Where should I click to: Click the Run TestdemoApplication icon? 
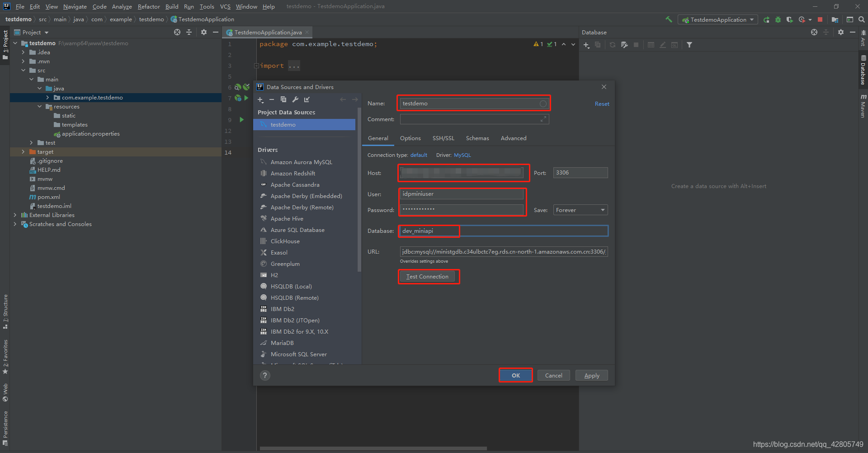pos(766,19)
